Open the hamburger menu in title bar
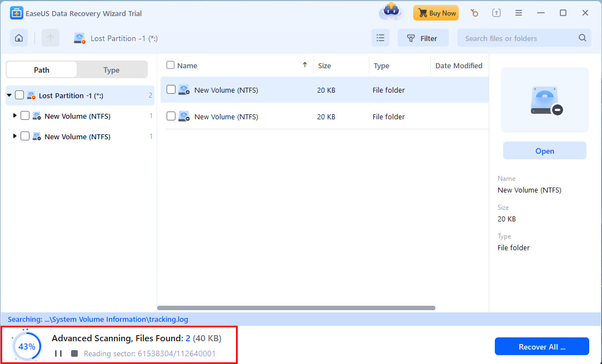Image resolution: width=602 pixels, height=364 pixels. pos(518,13)
